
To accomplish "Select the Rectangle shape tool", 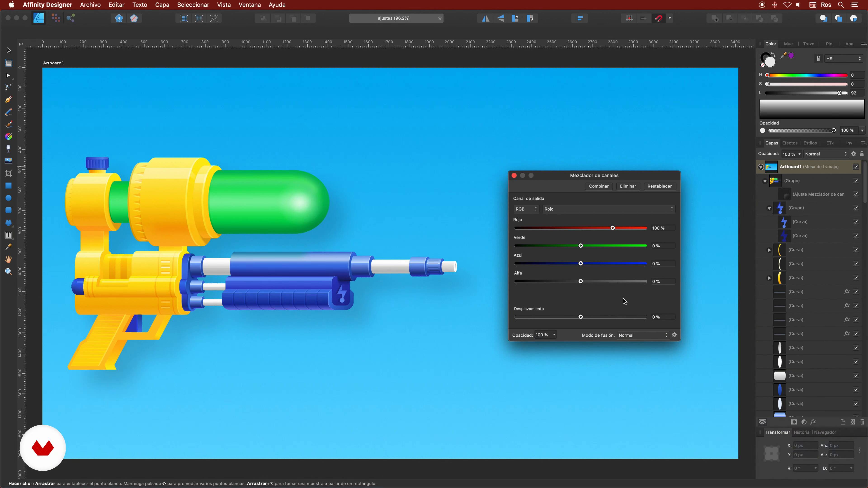I will click(x=9, y=185).
